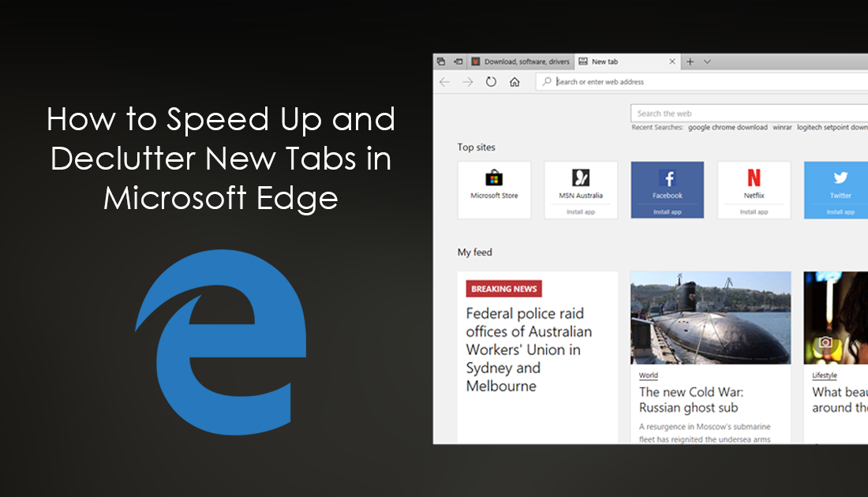Click Install app under Netflix
Screen dimensions: 868x497
coord(754,212)
